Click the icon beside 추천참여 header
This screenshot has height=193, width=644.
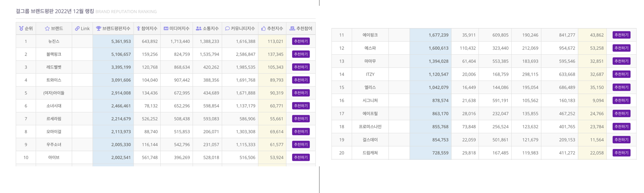(x=292, y=28)
